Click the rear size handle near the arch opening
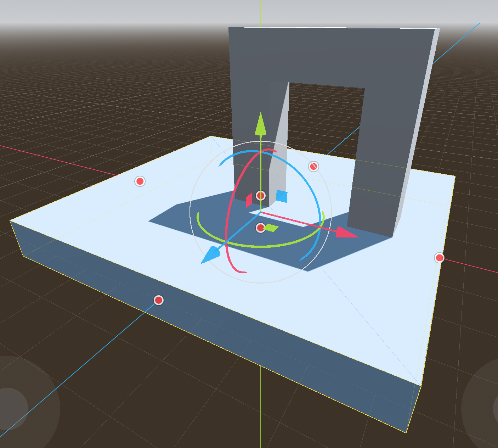498x448 pixels. [x=313, y=166]
